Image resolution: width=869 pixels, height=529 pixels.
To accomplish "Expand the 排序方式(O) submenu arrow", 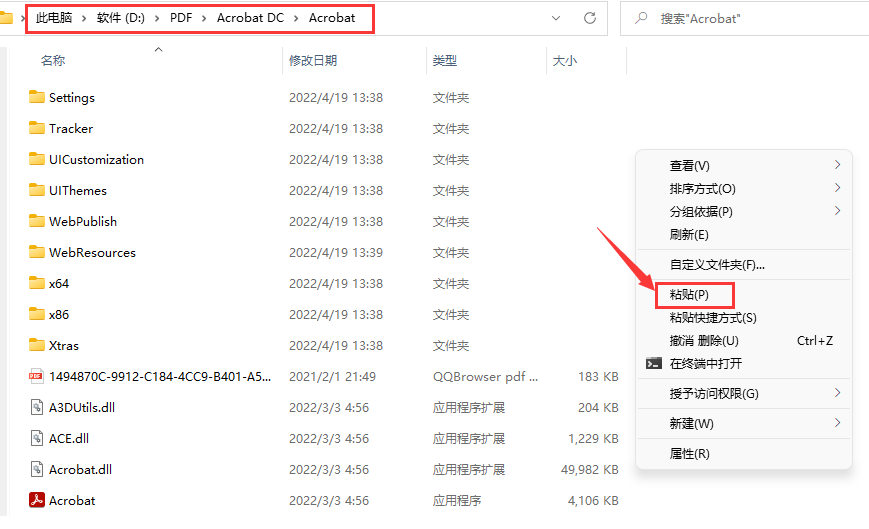I will (x=837, y=188).
